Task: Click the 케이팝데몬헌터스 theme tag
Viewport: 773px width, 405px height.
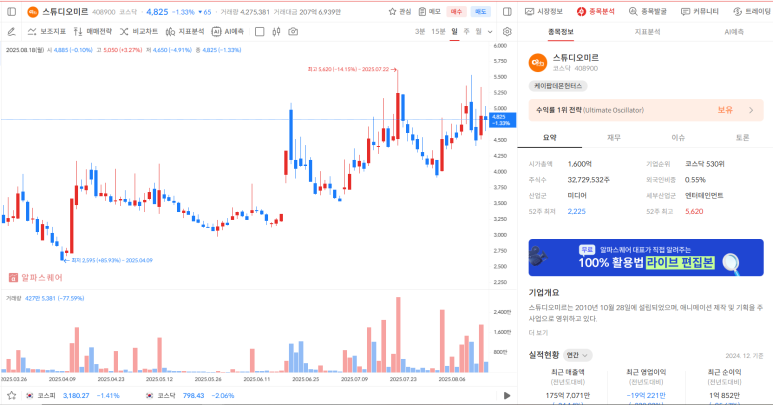Action: [558, 86]
